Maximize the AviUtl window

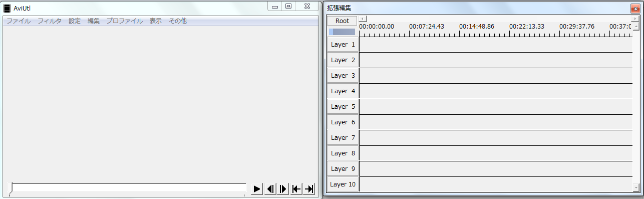[288, 7]
